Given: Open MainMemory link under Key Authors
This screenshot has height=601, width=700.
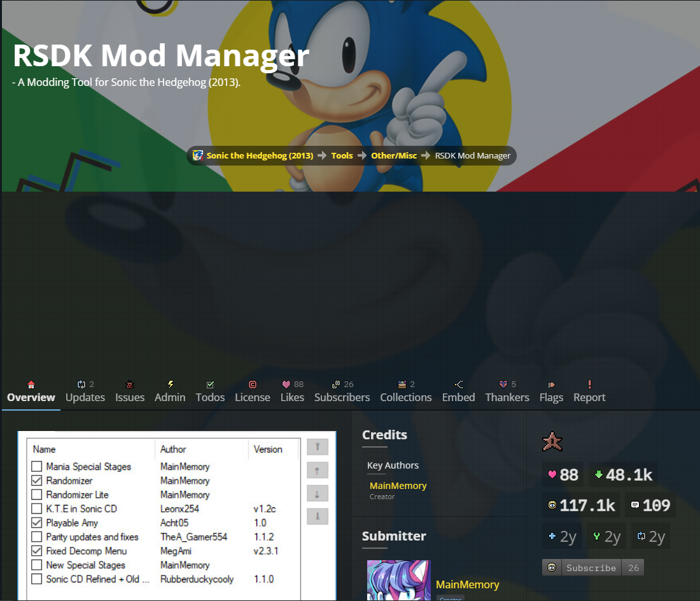Looking at the screenshot, I should 398,485.
